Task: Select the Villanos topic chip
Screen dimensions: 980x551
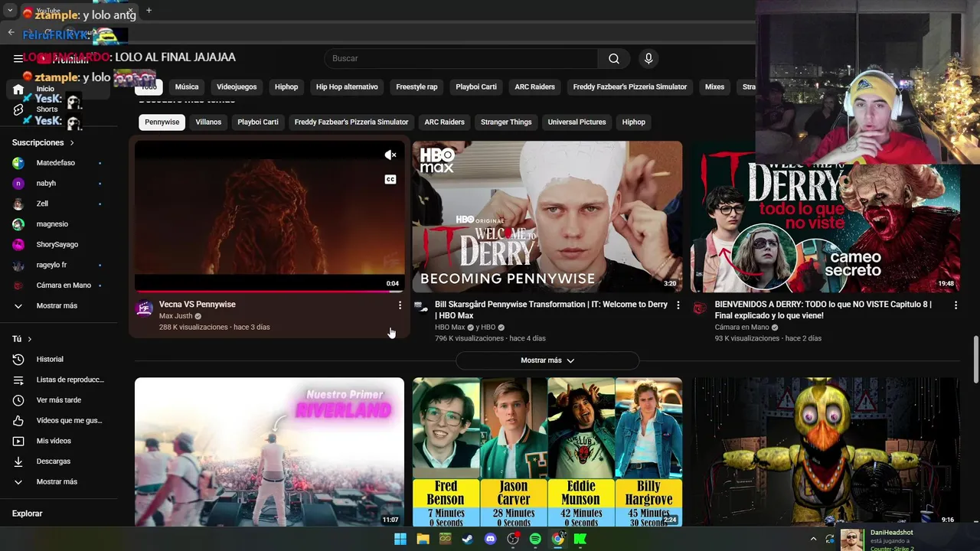Action: [x=208, y=122]
